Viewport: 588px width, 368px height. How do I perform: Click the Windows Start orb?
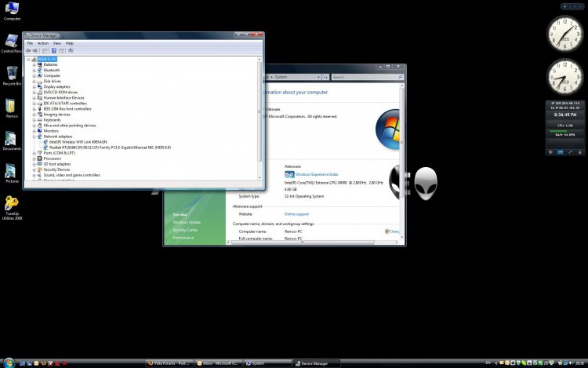coord(9,363)
